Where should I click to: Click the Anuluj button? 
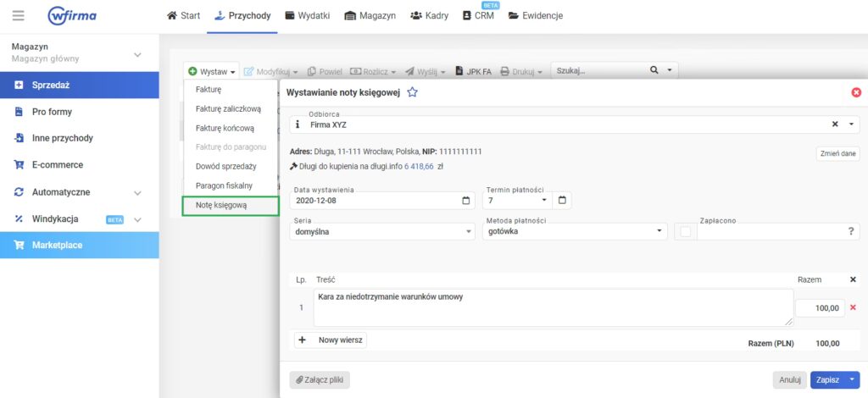790,380
